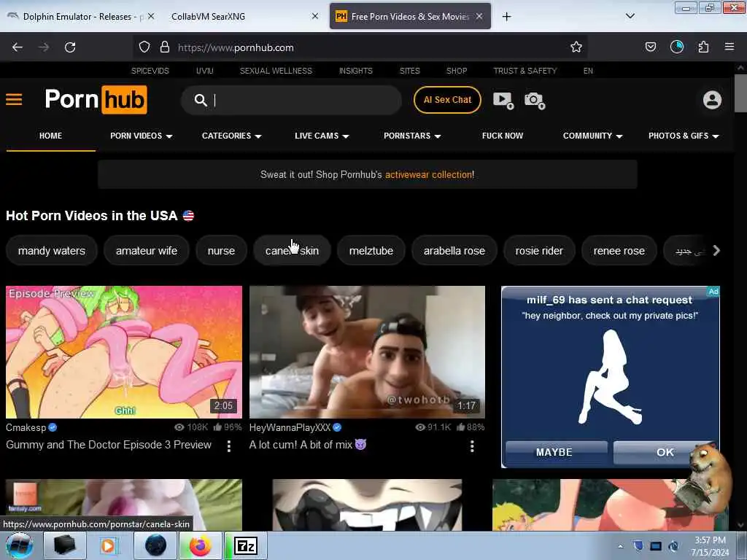Go back with the browser back arrow

coord(18,47)
